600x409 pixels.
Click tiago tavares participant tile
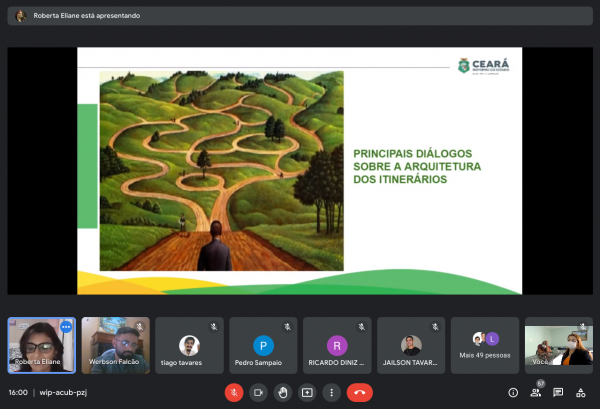point(189,346)
